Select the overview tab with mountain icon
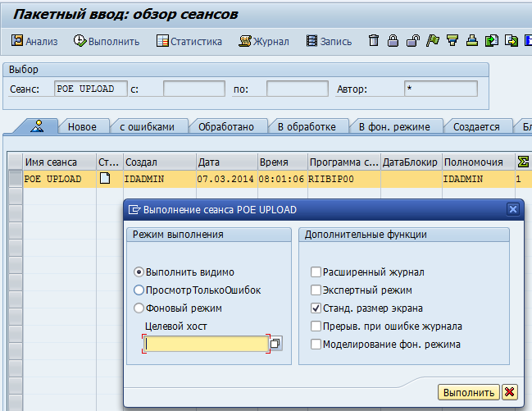Image resolution: width=532 pixels, height=411 pixels. (37, 126)
